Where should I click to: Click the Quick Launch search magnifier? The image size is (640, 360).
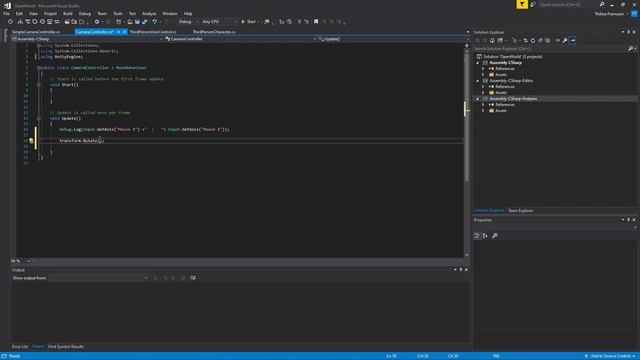click(602, 4)
